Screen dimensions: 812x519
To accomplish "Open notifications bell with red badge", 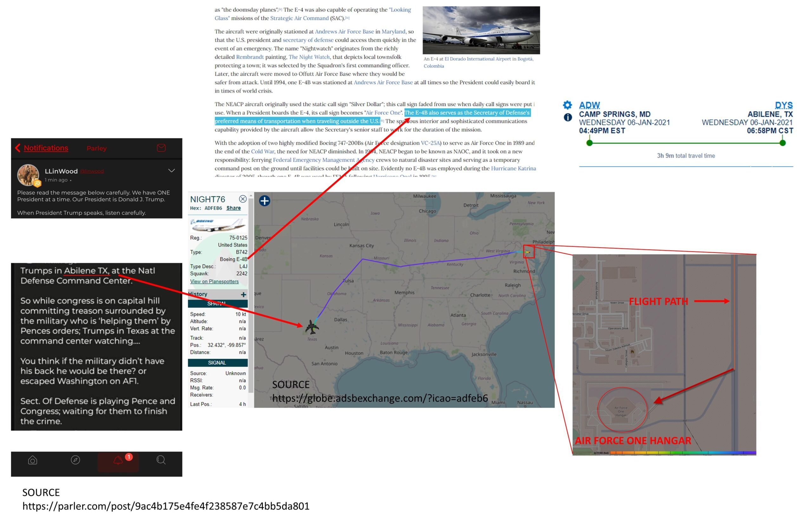I will point(118,460).
